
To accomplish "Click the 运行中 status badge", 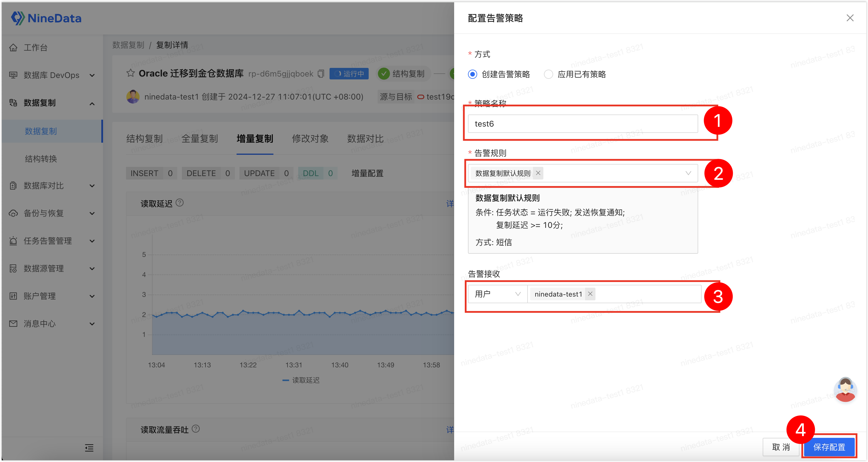I will [349, 73].
